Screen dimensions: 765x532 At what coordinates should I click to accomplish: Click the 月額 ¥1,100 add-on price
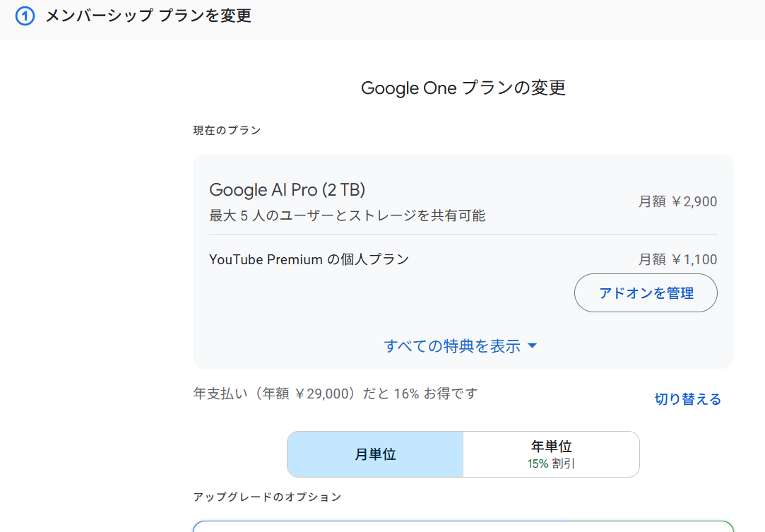(x=677, y=260)
